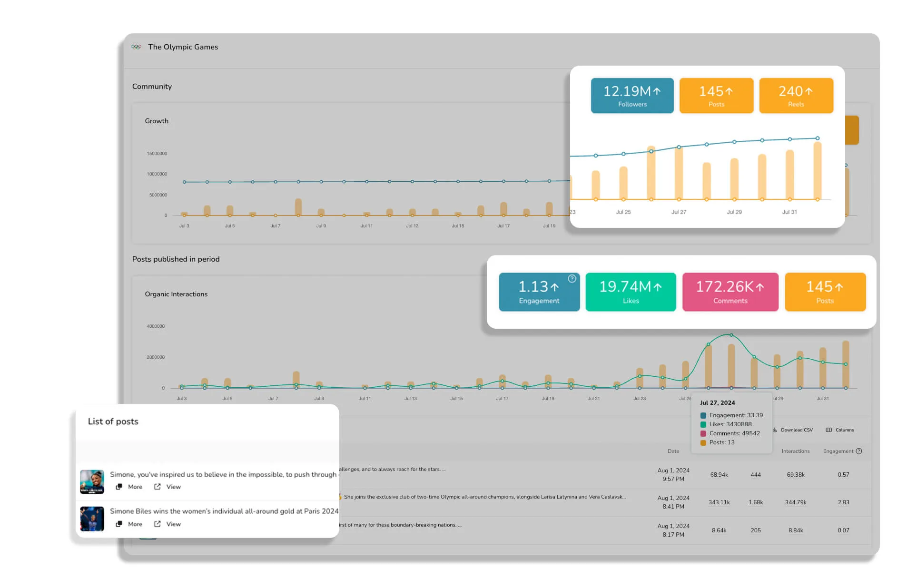Screen dimensions: 897x588
Task: Click the "The Olympic Games" profile title
Action: click(183, 47)
